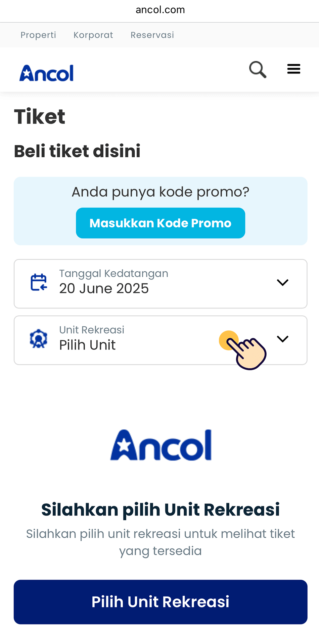Click the pointing hand cursor graphic

pyautogui.click(x=243, y=351)
